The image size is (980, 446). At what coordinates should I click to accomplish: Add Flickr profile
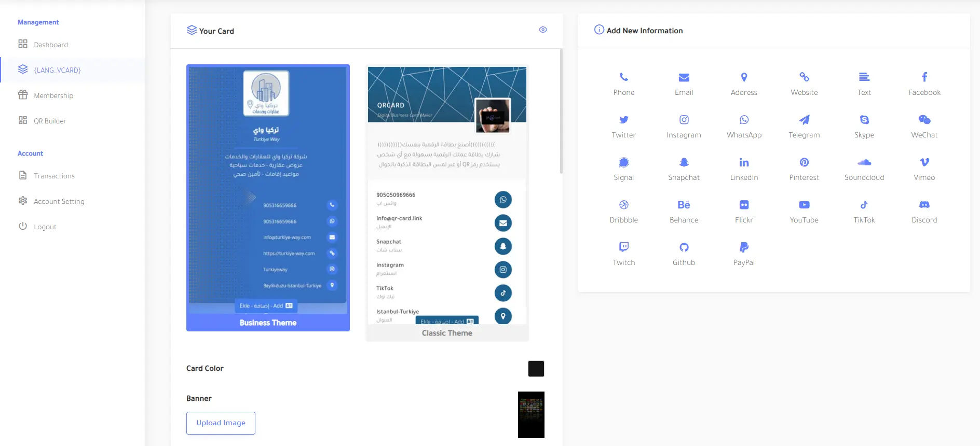[x=744, y=212]
